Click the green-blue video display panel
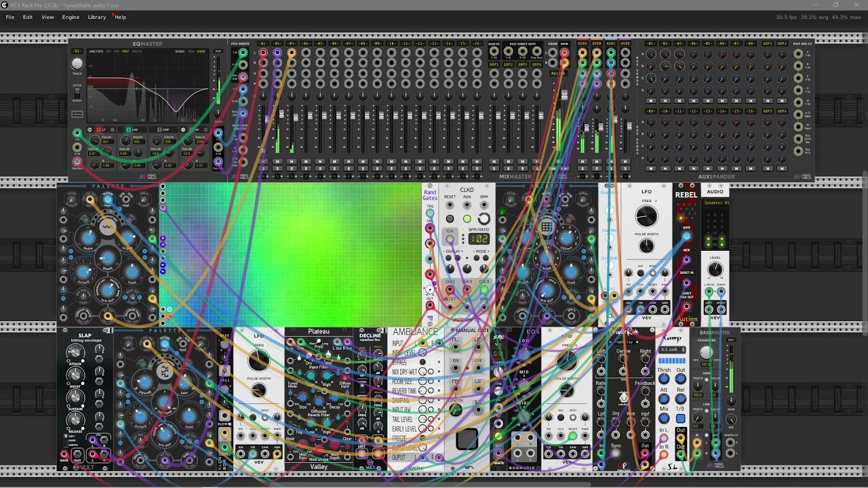 click(x=290, y=254)
